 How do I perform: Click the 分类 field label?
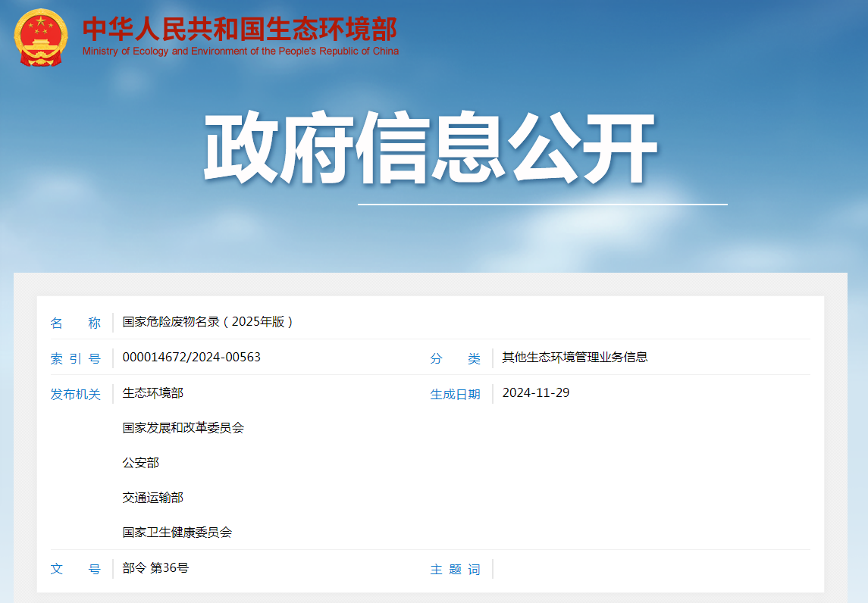click(x=455, y=359)
